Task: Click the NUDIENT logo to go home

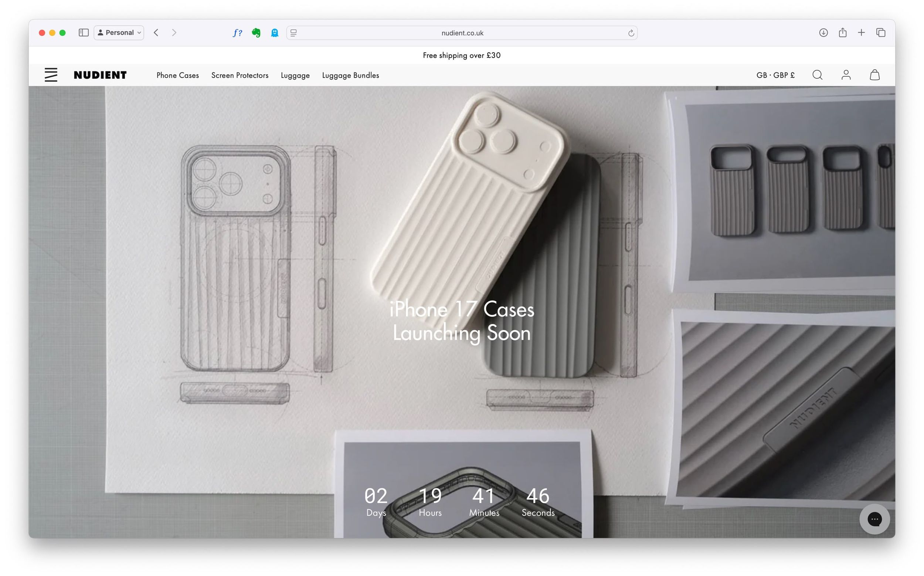Action: click(x=100, y=75)
